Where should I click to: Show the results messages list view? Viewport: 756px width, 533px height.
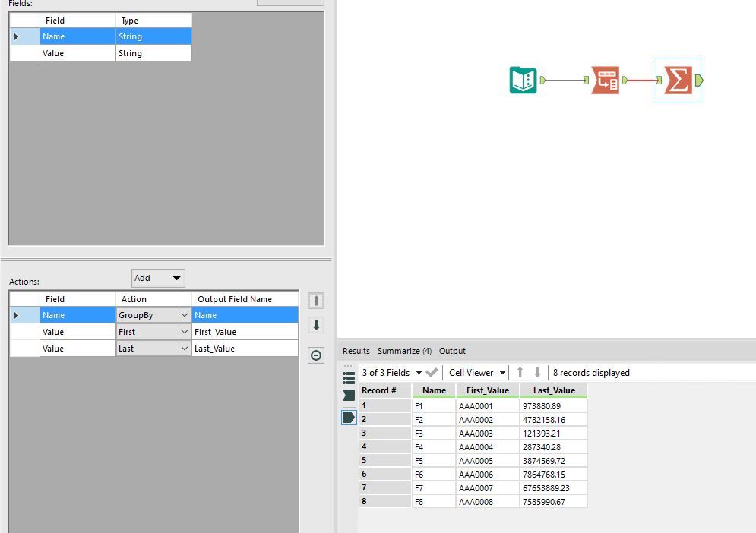[x=349, y=378]
